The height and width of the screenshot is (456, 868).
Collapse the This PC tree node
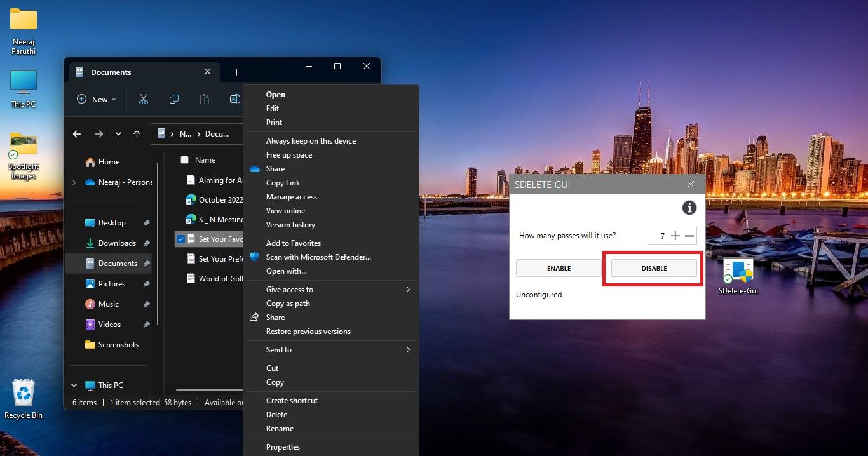(74, 386)
